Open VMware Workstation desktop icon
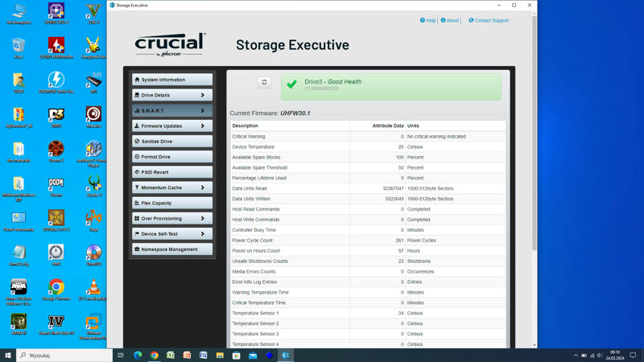Screen dimensions: 644x362 coord(93,327)
